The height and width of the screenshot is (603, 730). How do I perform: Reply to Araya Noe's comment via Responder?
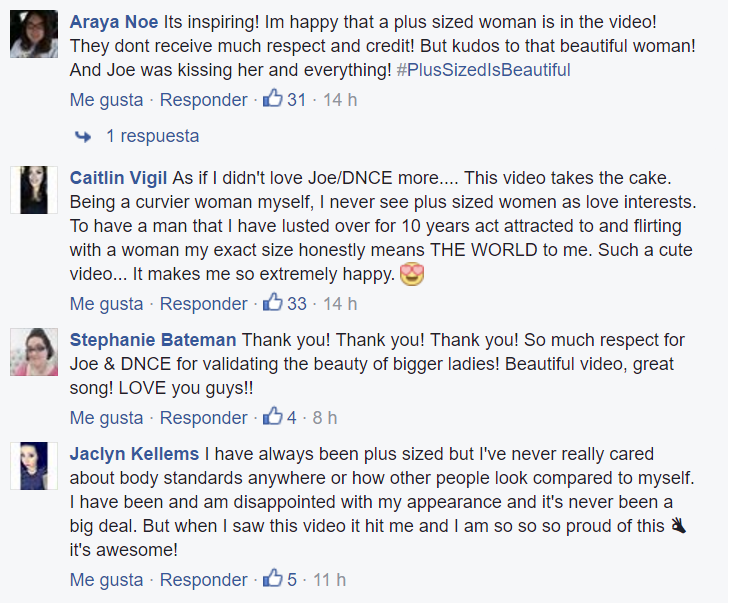pos(204,99)
